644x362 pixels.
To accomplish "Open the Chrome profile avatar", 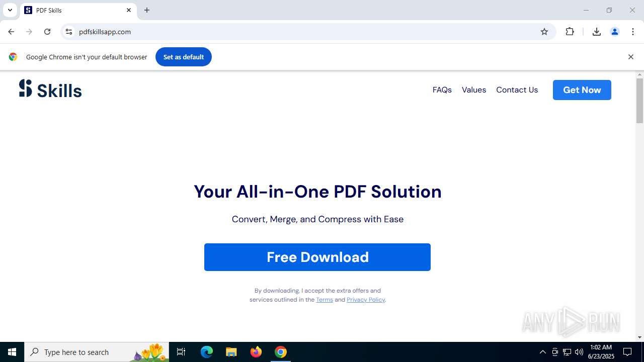I will click(x=615, y=32).
